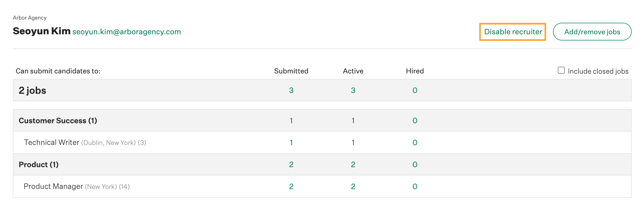Click the Arbor Agency label
Screen dimensions: 644x210
[x=30, y=18]
